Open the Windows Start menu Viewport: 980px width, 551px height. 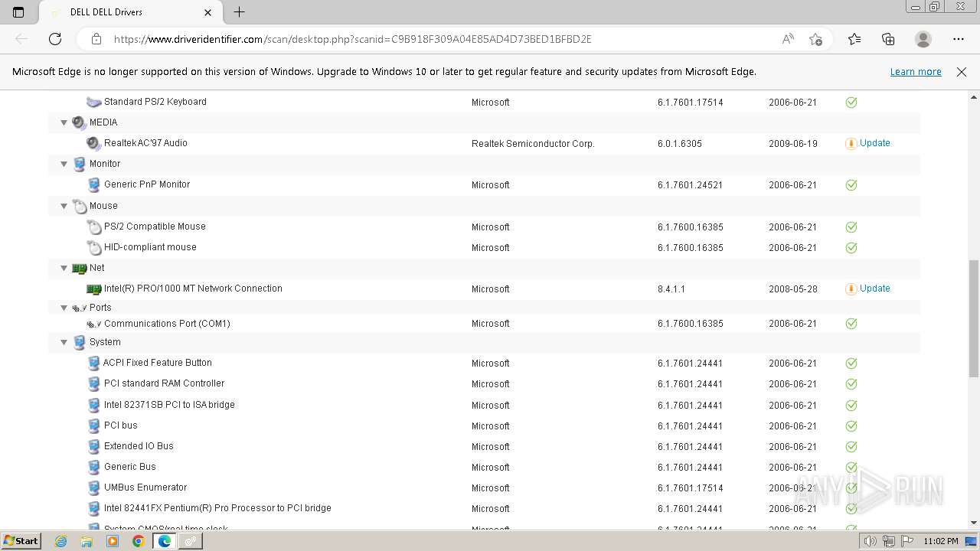point(21,541)
